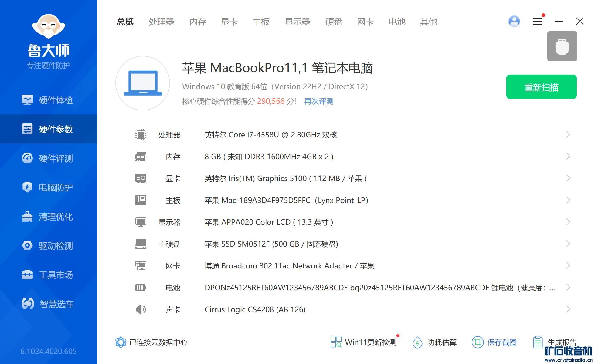
Task: Open 工具市场 tool market
Action: [49, 275]
